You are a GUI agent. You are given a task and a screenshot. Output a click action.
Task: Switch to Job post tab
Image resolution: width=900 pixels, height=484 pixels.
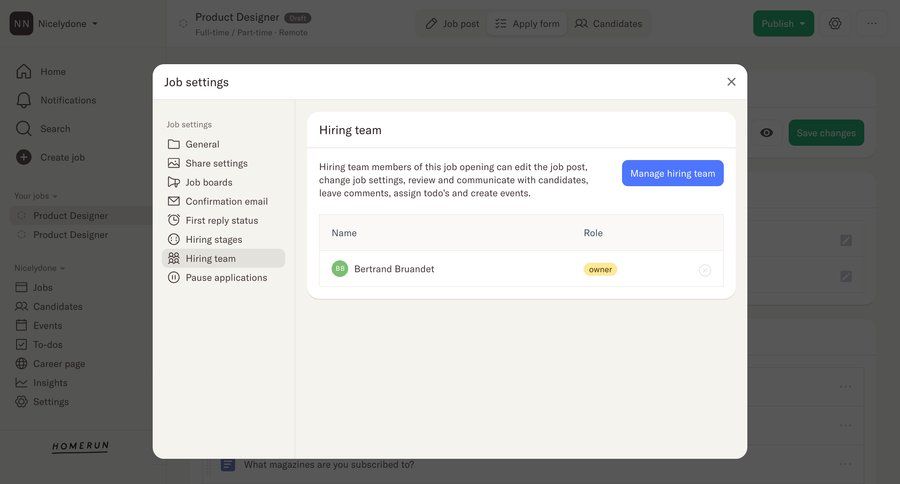click(452, 24)
